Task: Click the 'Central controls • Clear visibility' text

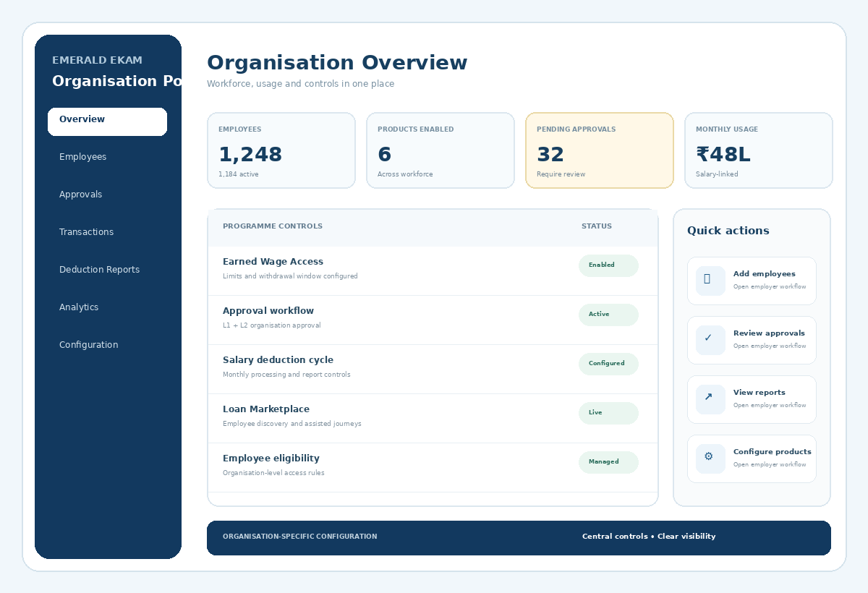Action: click(x=649, y=537)
